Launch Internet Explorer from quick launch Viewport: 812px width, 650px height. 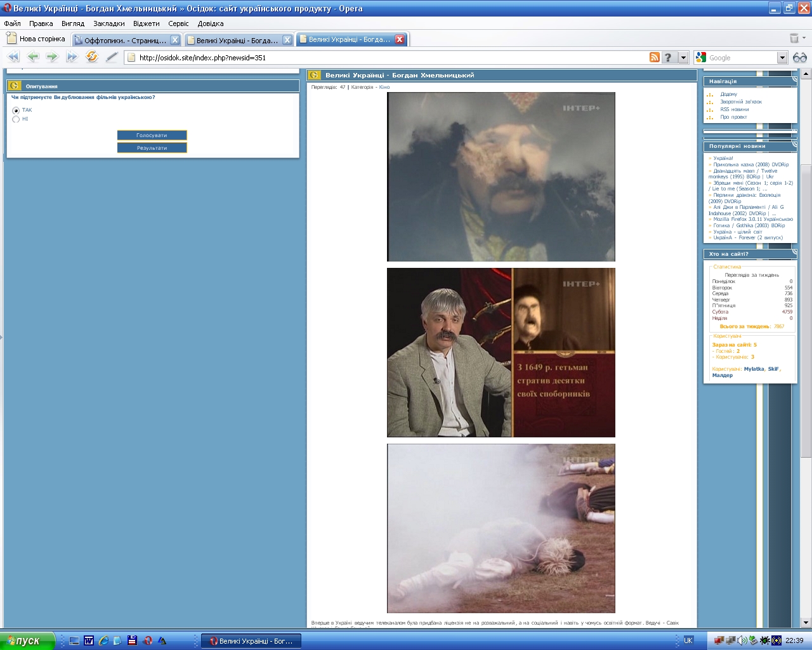pyautogui.click(x=103, y=640)
